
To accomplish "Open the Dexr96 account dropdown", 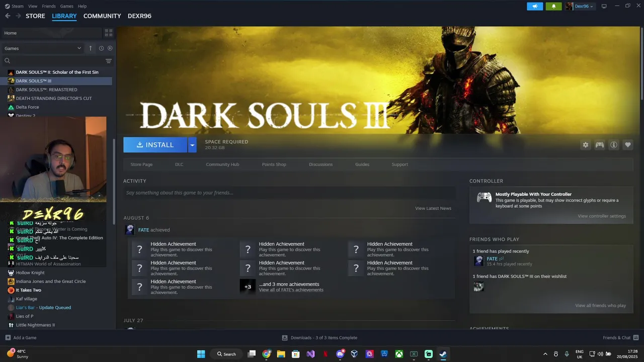I will [580, 6].
